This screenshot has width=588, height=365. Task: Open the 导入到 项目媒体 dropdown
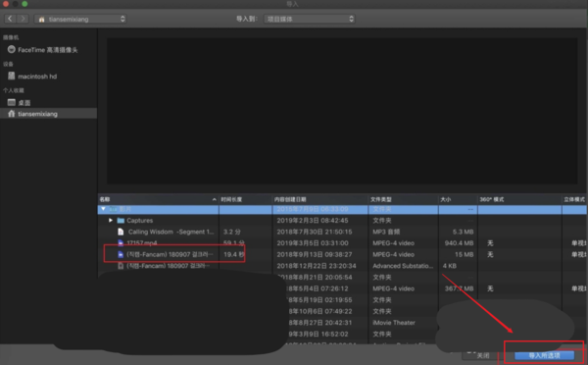[310, 19]
